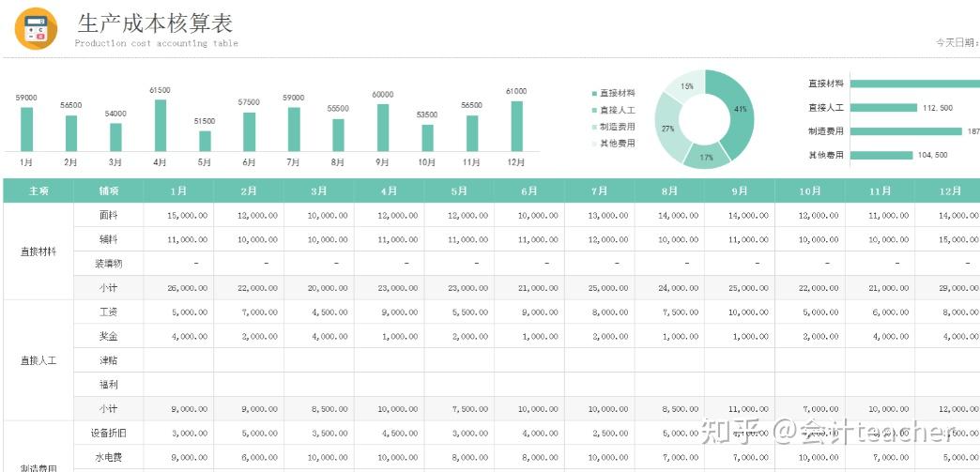The height and width of the screenshot is (472, 980).
Task: Select empty 福利 cell for 6月
Action: click(529, 385)
